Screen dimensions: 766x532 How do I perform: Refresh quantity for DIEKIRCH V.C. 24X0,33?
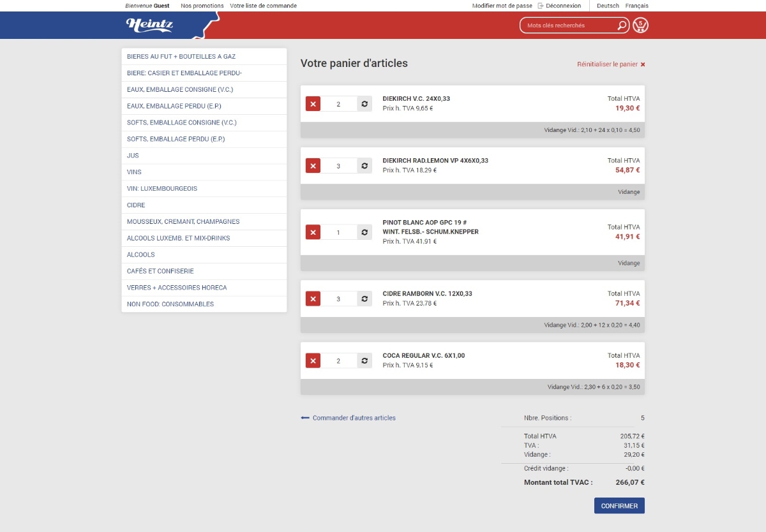coord(364,104)
